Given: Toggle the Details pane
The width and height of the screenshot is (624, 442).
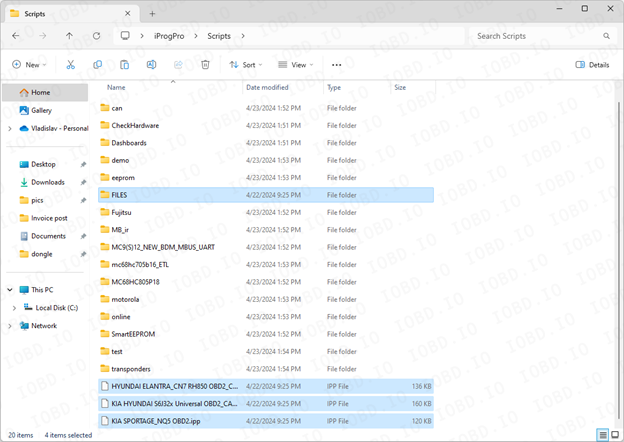Looking at the screenshot, I should (x=593, y=65).
